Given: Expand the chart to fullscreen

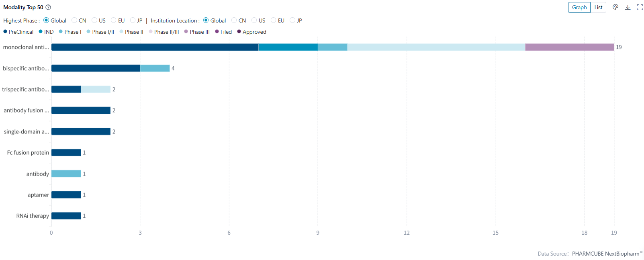Looking at the screenshot, I should pyautogui.click(x=640, y=7).
